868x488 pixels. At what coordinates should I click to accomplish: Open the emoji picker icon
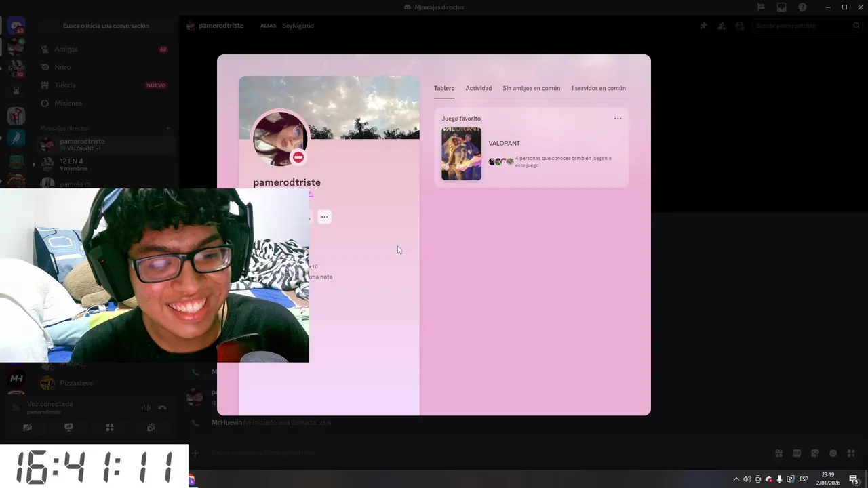coord(833,453)
